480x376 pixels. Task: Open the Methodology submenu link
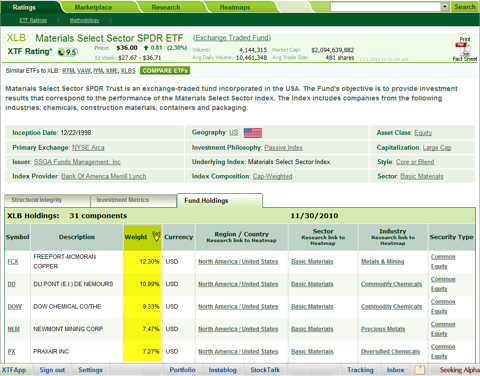click(x=84, y=20)
